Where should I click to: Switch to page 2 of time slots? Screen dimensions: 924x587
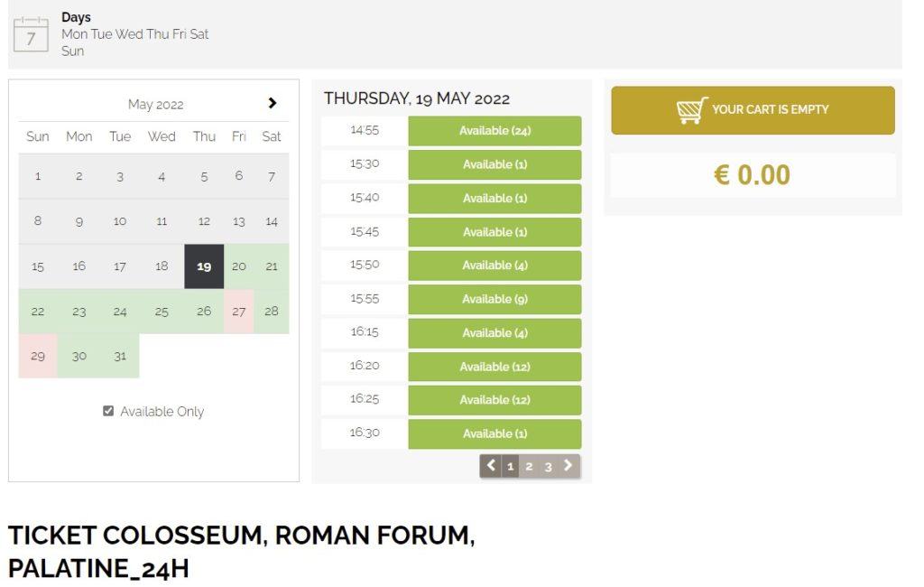pyautogui.click(x=529, y=466)
